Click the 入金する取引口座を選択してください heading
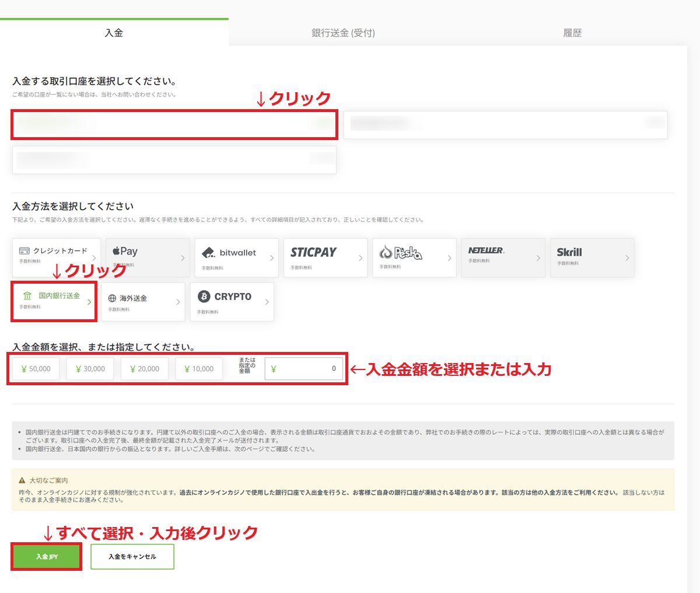This screenshot has width=700, height=593. coord(94,81)
